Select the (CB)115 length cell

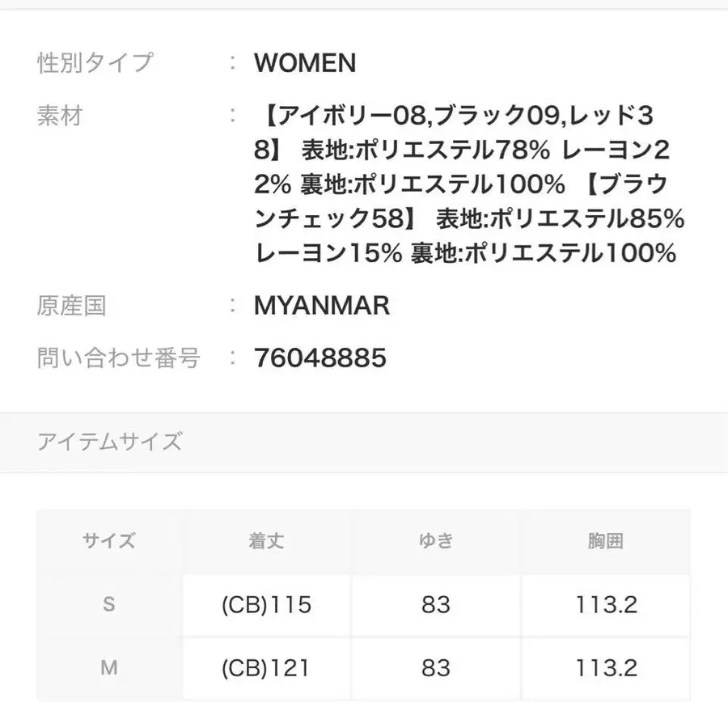tap(266, 604)
